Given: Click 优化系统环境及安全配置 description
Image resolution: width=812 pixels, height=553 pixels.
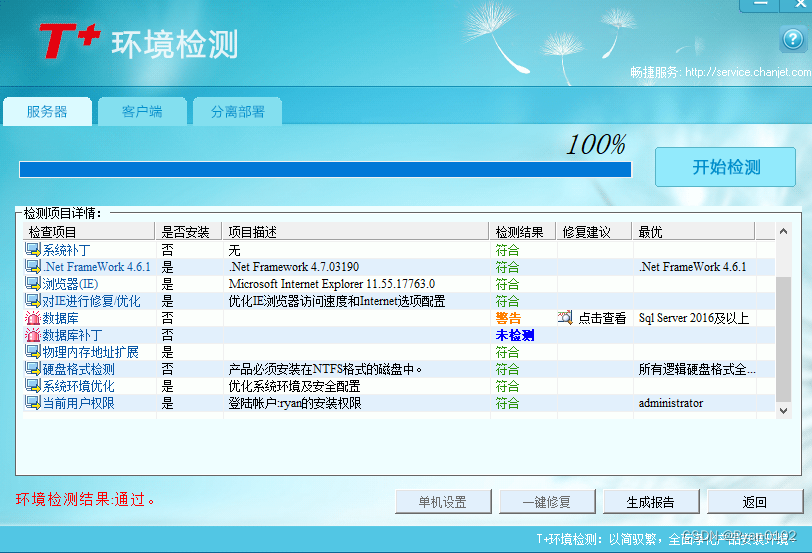Looking at the screenshot, I should point(294,386).
